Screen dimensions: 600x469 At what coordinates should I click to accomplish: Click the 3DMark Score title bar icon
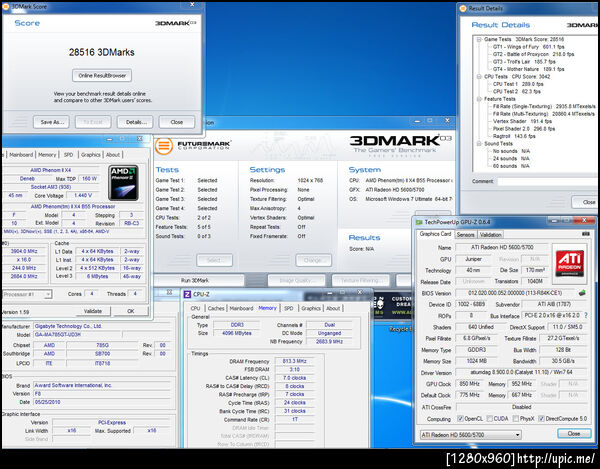(x=5, y=7)
